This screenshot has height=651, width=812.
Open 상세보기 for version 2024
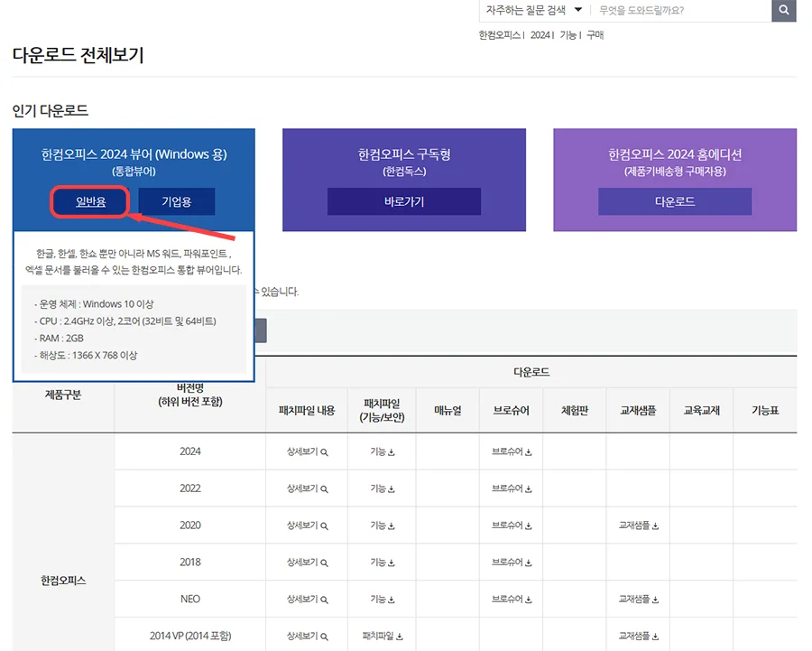coord(307,451)
